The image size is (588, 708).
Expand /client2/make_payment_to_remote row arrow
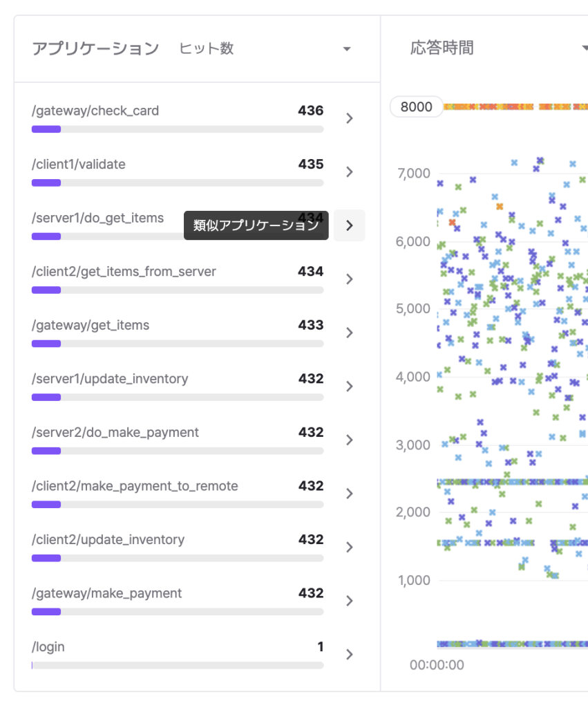click(349, 494)
